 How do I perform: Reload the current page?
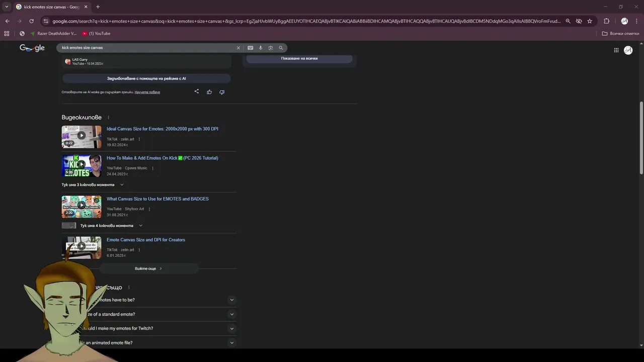coord(31,21)
